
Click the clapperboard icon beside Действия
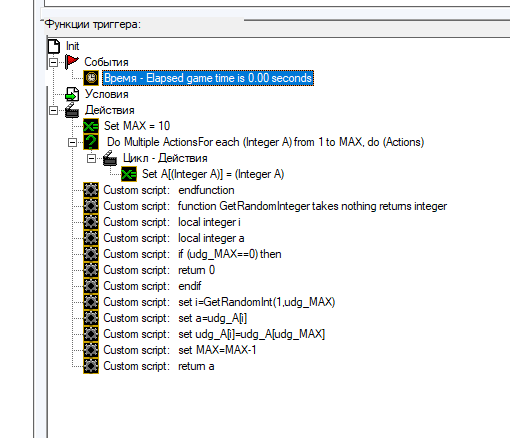72,110
